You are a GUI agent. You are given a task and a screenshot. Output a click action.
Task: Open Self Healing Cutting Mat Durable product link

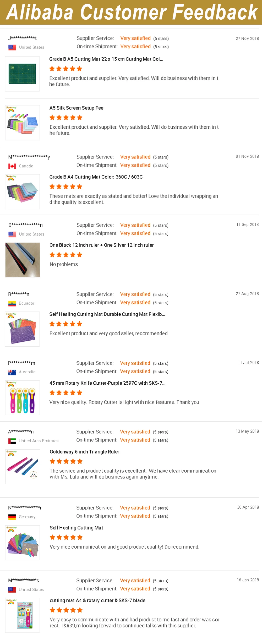[x=107, y=314]
